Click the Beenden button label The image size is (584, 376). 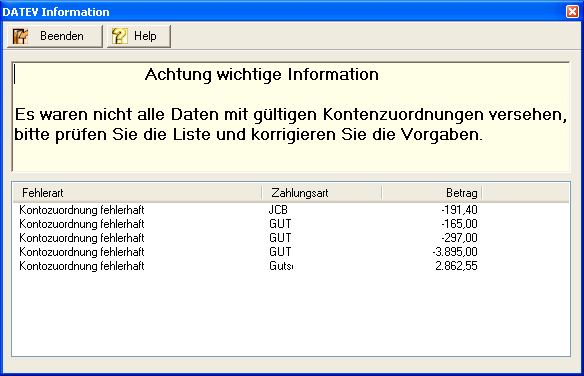point(62,36)
